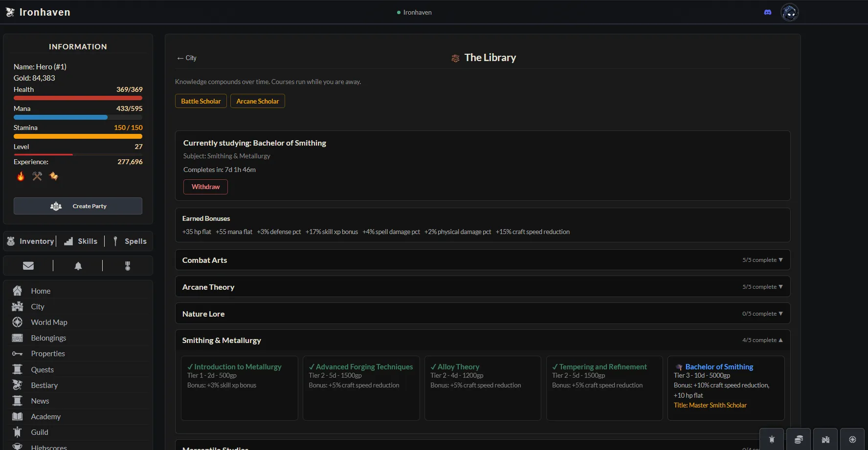Open the mail envelope icon
The height and width of the screenshot is (450, 868).
pos(28,266)
